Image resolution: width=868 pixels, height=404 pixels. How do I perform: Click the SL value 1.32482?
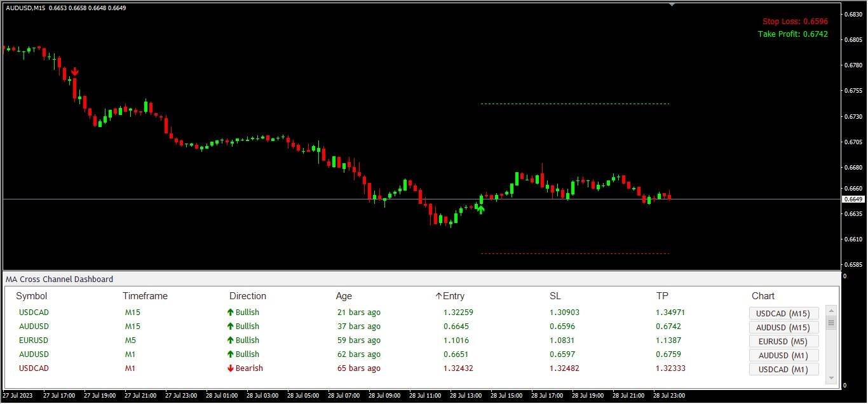564,368
